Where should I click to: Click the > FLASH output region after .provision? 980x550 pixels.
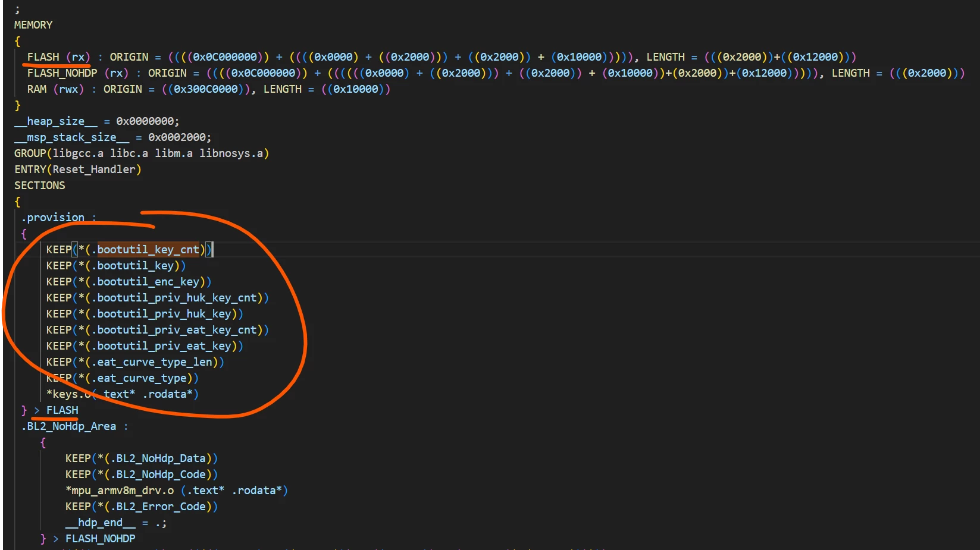[x=57, y=410]
